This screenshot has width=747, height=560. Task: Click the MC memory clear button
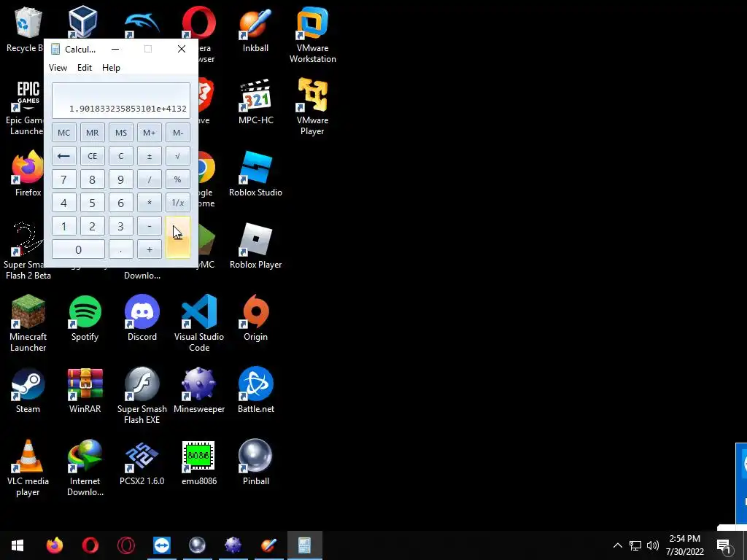64,133
